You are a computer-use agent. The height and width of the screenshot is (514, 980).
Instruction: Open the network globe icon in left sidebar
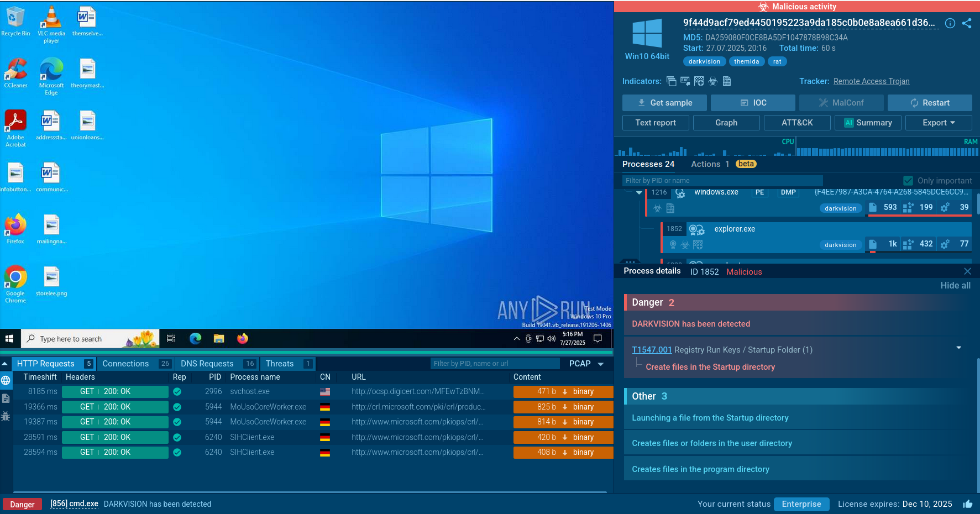point(6,380)
